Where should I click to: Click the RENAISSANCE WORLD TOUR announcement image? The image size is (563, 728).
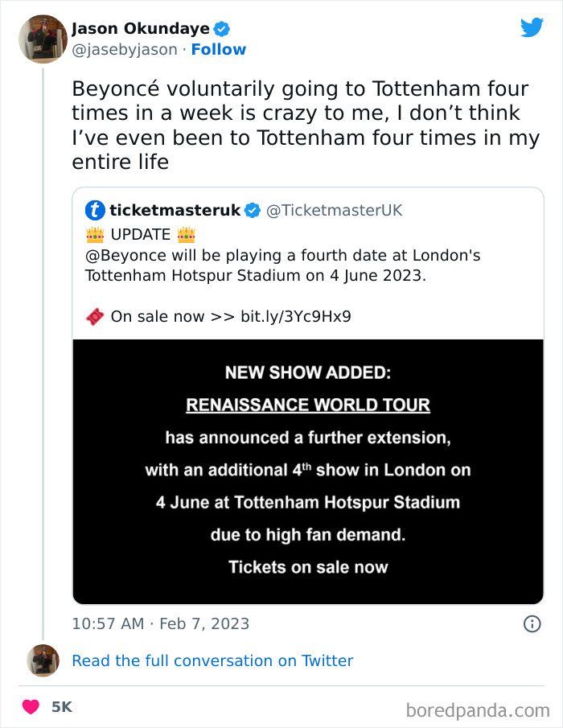(308, 472)
